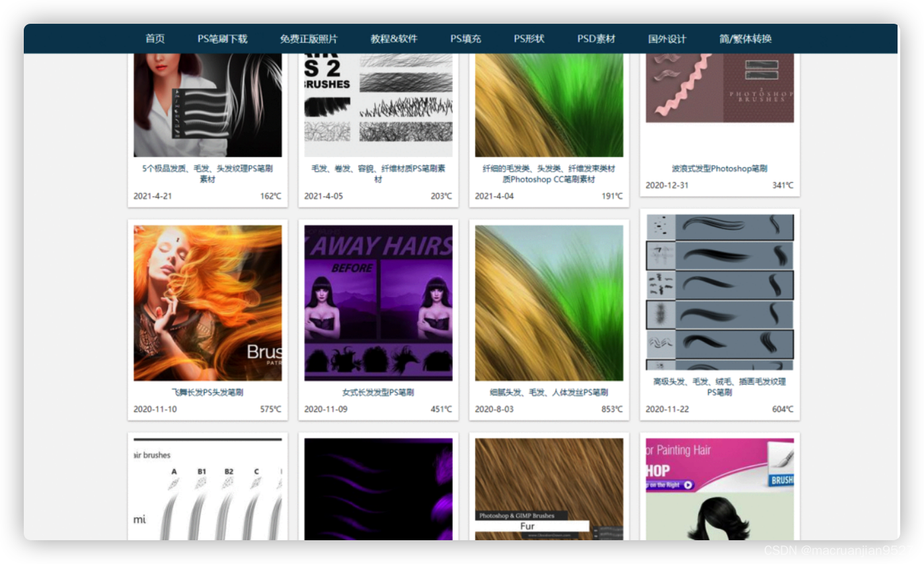Click the 191℃ view count
Image resolution: width=924 pixels, height=564 pixels.
[x=611, y=196]
